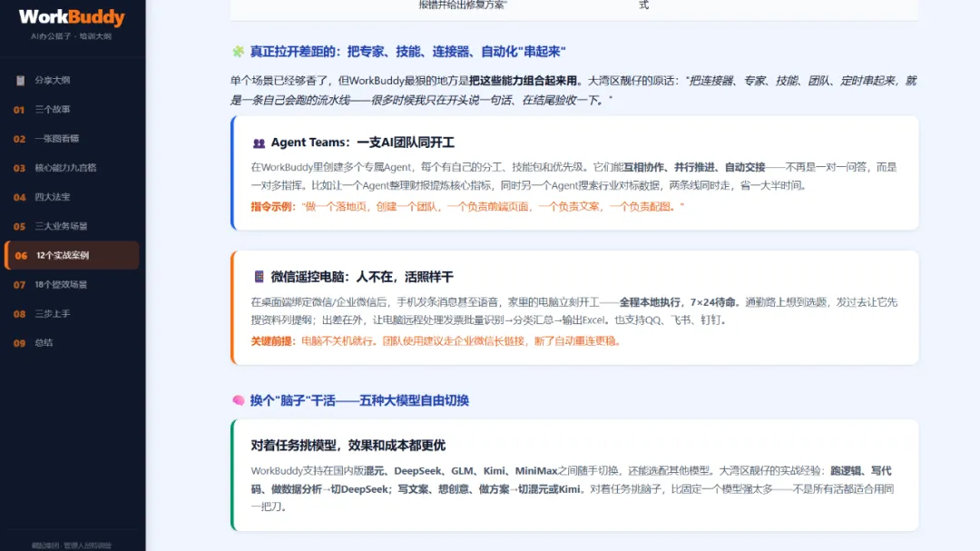
Task: Click the bold 把这些能力组合起来用 phrase
Action: coord(523,81)
